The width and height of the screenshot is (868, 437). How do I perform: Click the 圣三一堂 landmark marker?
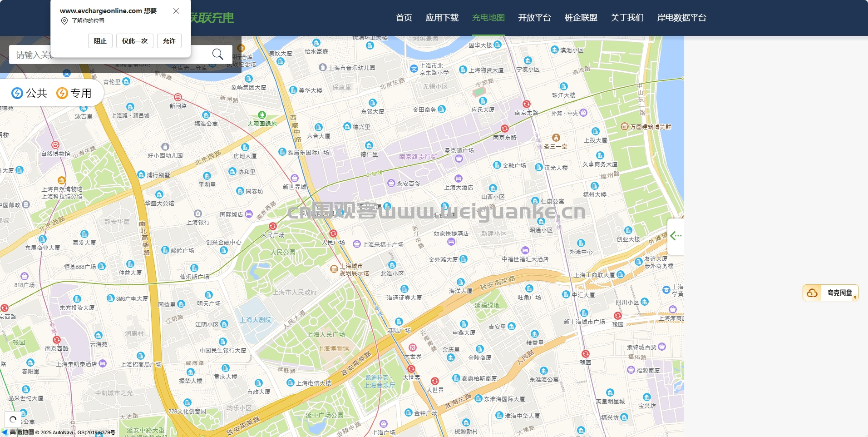556,138
